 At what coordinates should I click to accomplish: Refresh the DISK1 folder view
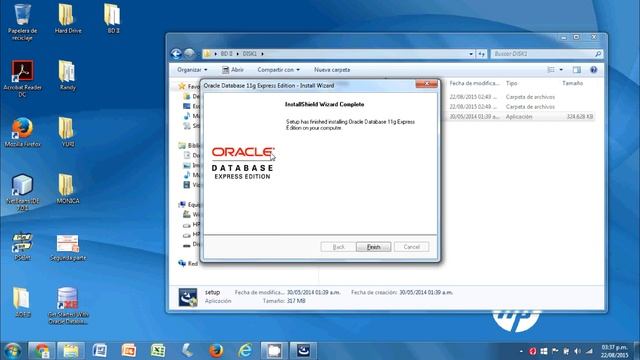[x=482, y=54]
